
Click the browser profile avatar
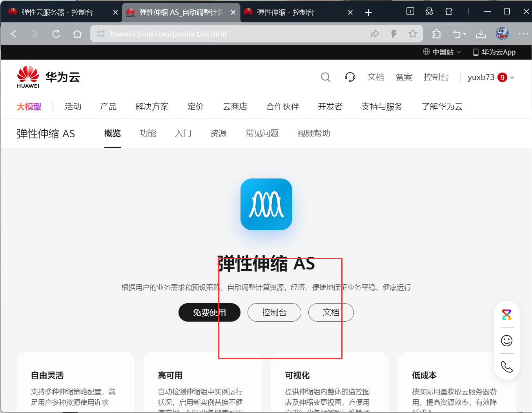tap(502, 34)
